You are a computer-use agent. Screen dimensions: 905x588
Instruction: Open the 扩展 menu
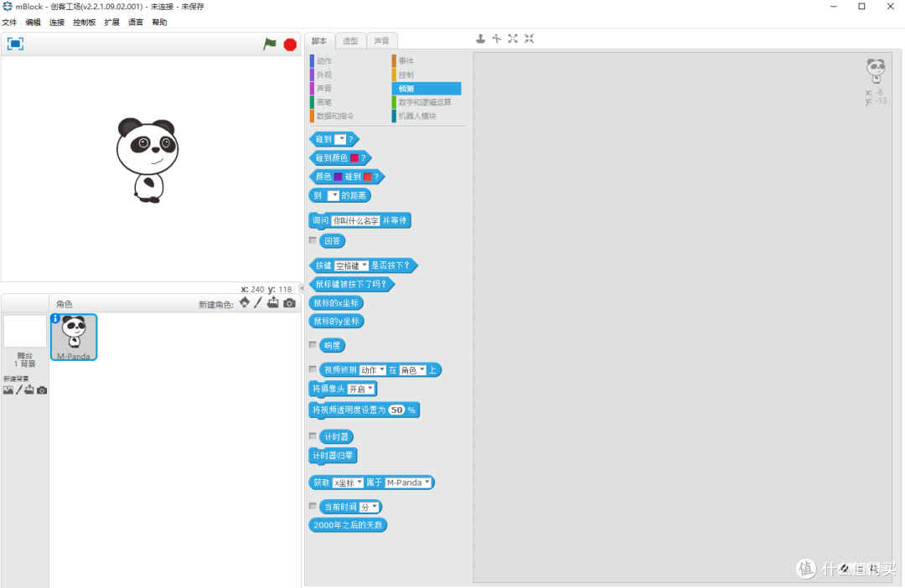111,23
